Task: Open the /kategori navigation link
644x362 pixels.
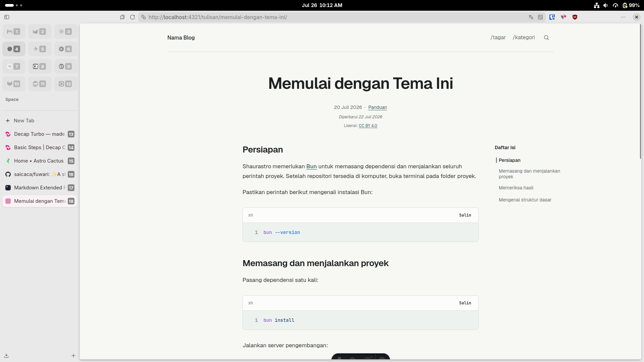Action: [x=524, y=38]
